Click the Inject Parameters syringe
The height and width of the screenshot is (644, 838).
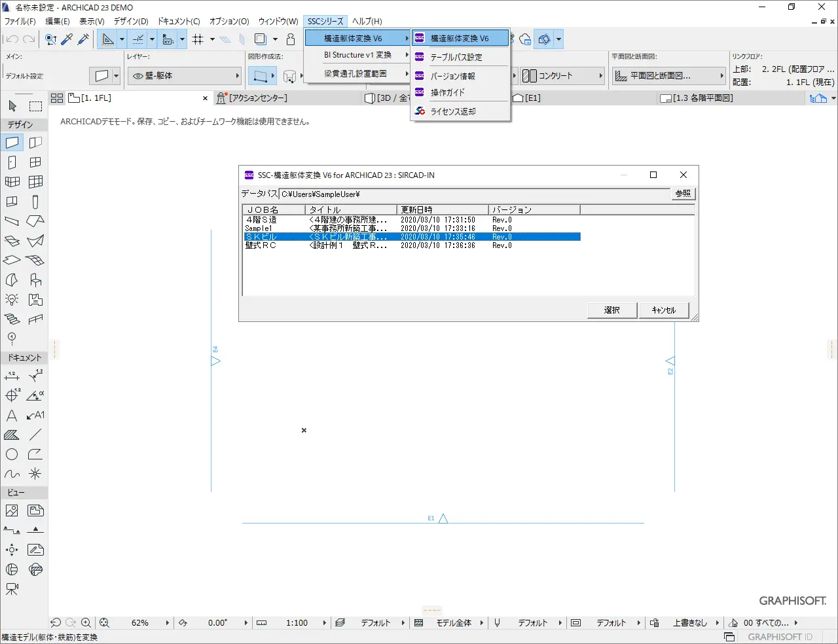[83, 39]
